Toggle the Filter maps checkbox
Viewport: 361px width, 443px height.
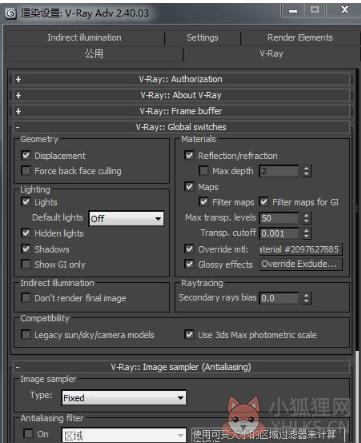(204, 202)
